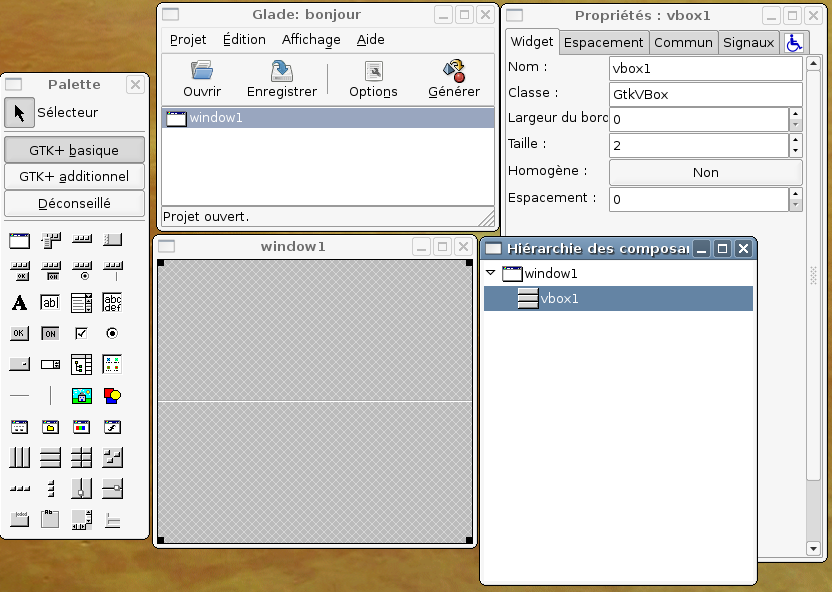The height and width of the screenshot is (592, 832).
Task: Select the Fixed Positions container icon
Action: (x=112, y=457)
